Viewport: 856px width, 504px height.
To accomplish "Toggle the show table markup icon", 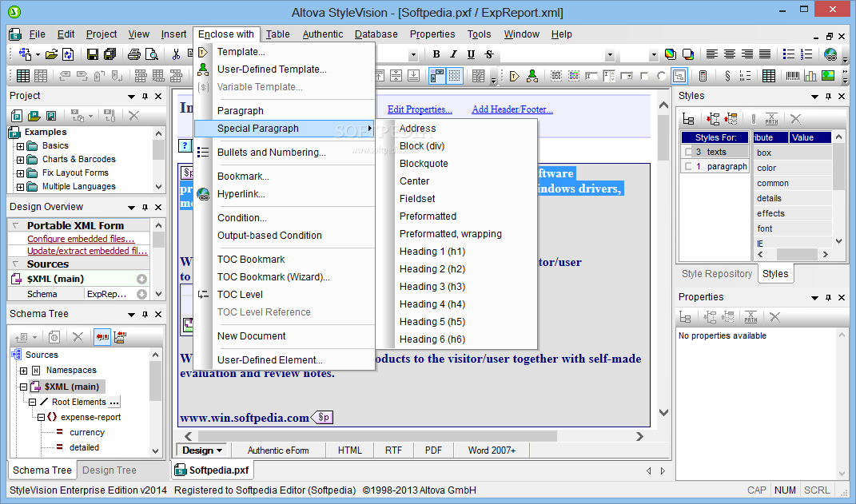I will point(436,76).
